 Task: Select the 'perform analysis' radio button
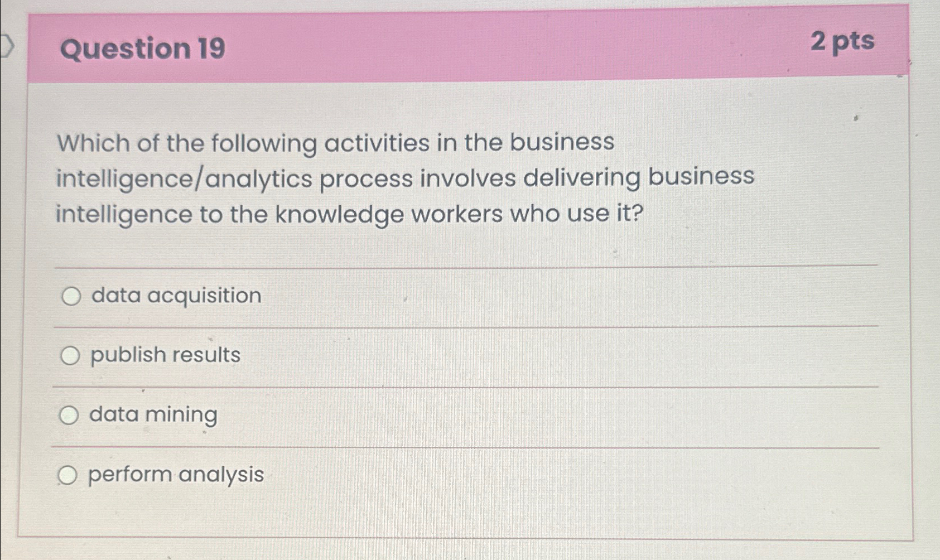(69, 475)
